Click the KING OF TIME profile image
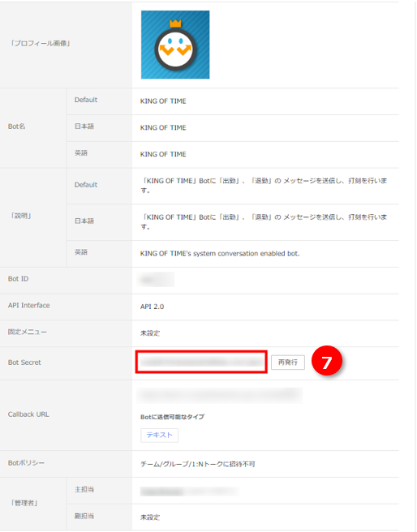417x532 pixels. click(175, 45)
